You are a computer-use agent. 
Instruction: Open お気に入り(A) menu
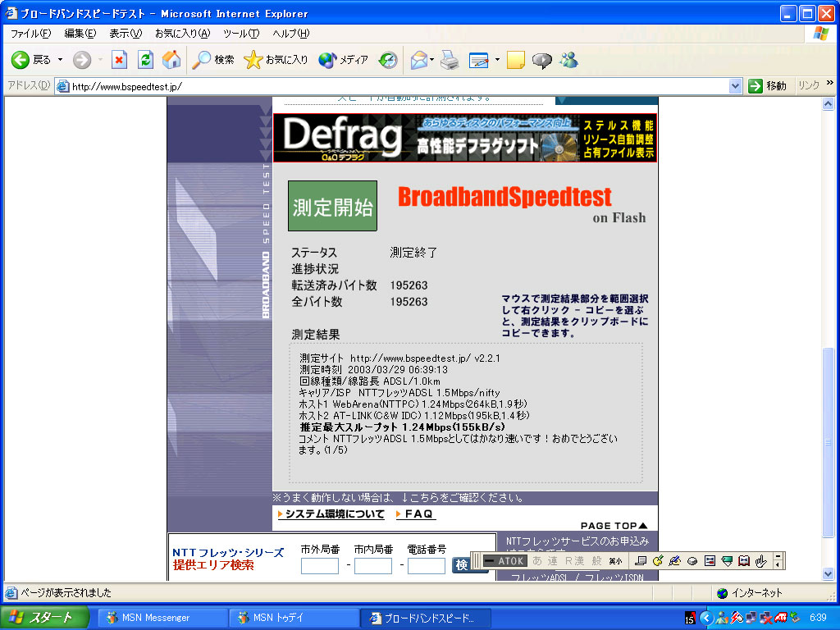pyautogui.click(x=182, y=33)
